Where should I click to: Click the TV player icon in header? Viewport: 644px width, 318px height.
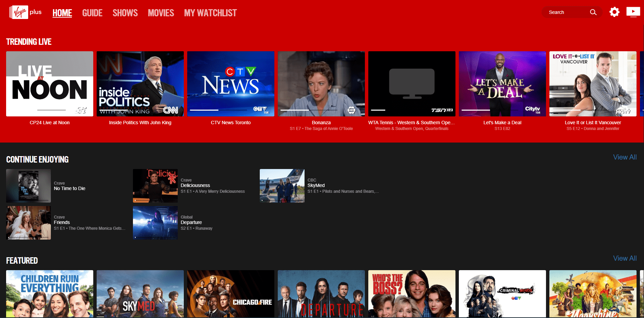tap(633, 12)
